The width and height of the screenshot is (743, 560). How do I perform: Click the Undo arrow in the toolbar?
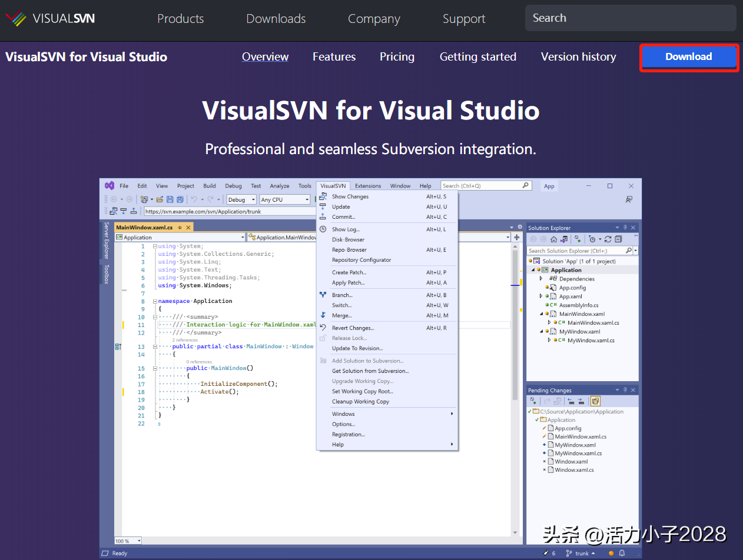point(194,199)
